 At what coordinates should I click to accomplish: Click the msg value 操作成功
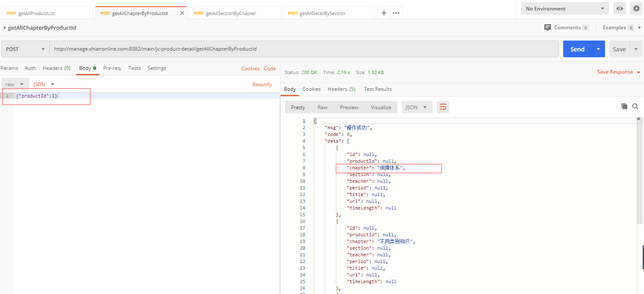(x=357, y=128)
